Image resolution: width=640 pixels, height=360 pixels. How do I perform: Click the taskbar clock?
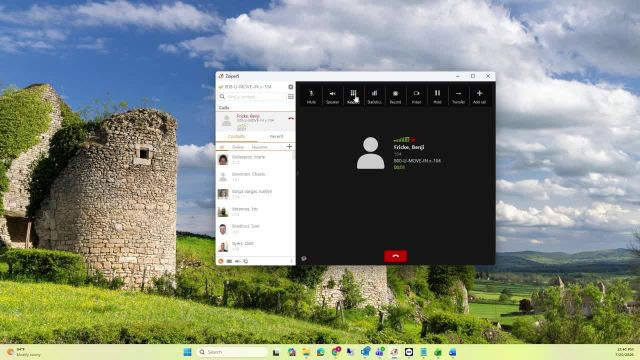(x=625, y=352)
